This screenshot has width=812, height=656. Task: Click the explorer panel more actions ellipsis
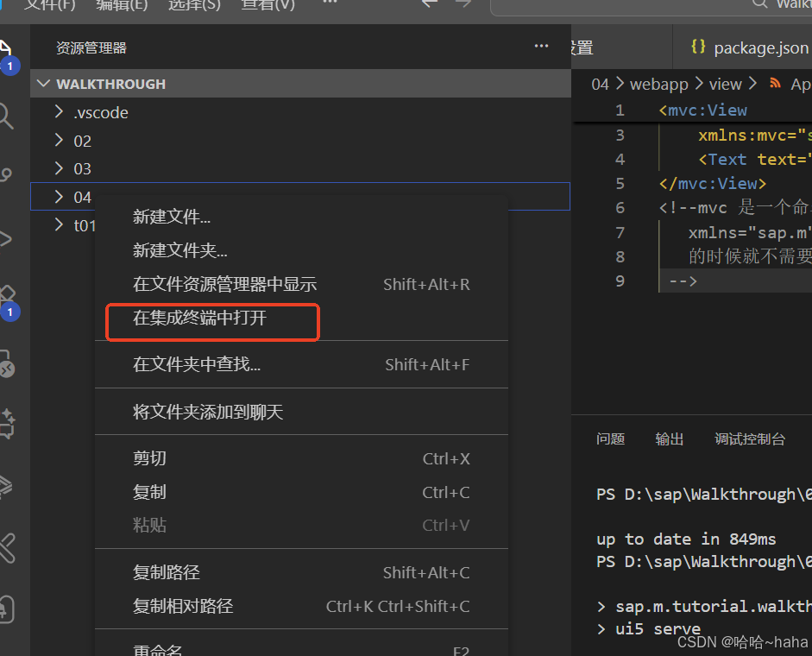pos(541,46)
